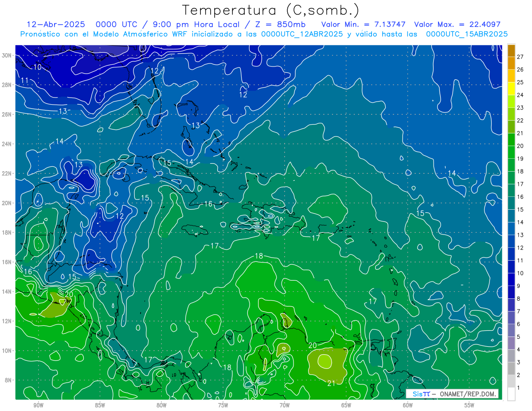The width and height of the screenshot is (532, 411).
Task: Click the bright green swatch between scale 19 and 20
Action: (511, 152)
